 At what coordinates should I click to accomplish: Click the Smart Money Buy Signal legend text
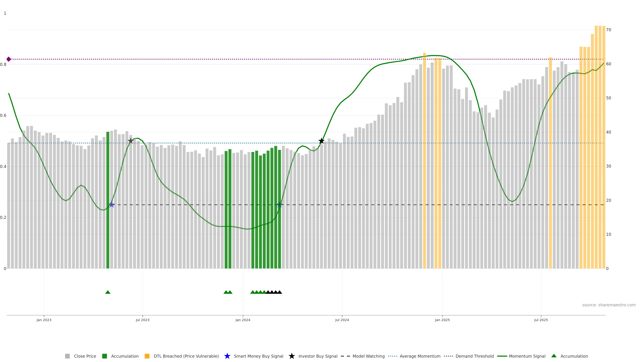pos(258,356)
